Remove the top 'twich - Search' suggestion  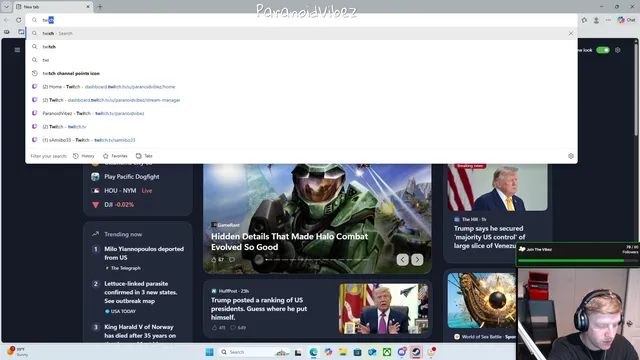tap(571, 33)
